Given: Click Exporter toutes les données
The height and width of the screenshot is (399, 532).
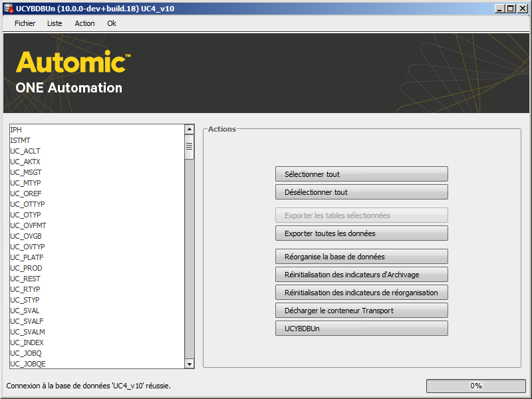Looking at the screenshot, I should (361, 233).
